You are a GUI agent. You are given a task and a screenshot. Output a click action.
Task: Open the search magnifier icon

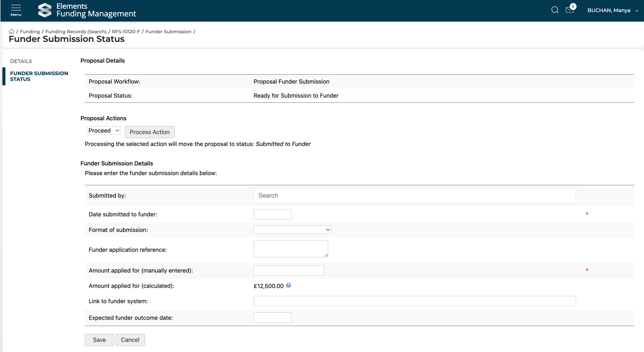pyautogui.click(x=554, y=10)
